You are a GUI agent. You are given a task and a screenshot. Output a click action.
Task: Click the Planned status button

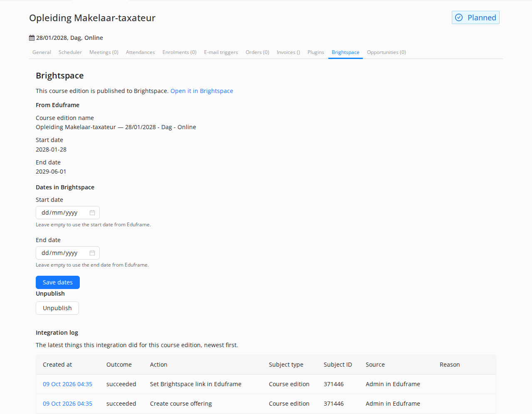click(475, 17)
